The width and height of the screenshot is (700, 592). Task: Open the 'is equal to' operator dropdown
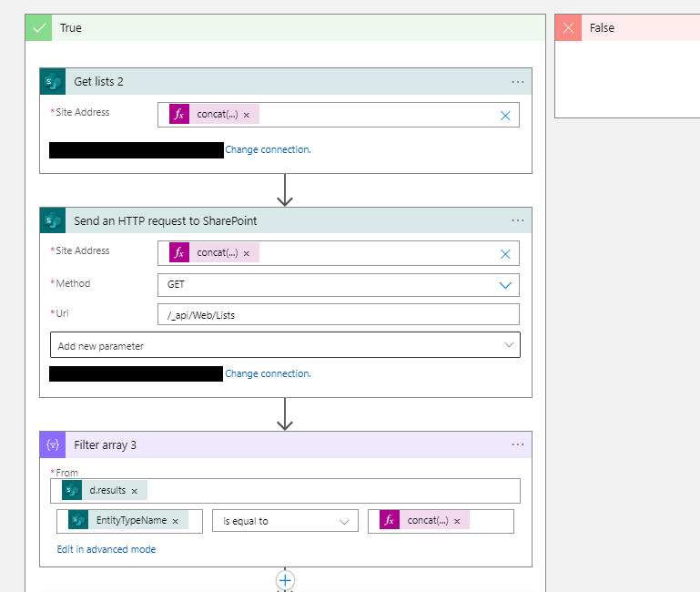285,521
